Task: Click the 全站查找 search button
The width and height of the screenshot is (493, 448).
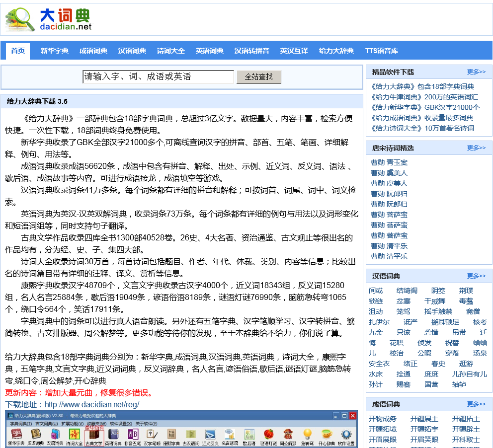Action: 258,77
